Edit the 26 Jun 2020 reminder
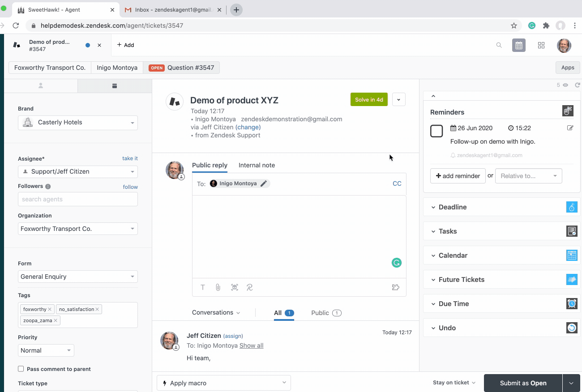Image resolution: width=582 pixels, height=392 pixels. [570, 128]
